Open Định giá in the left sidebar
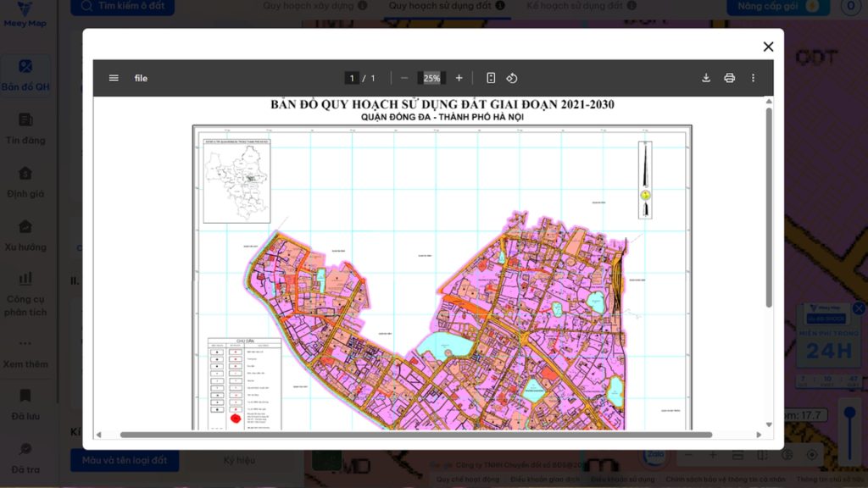The width and height of the screenshot is (868, 488). [x=25, y=181]
